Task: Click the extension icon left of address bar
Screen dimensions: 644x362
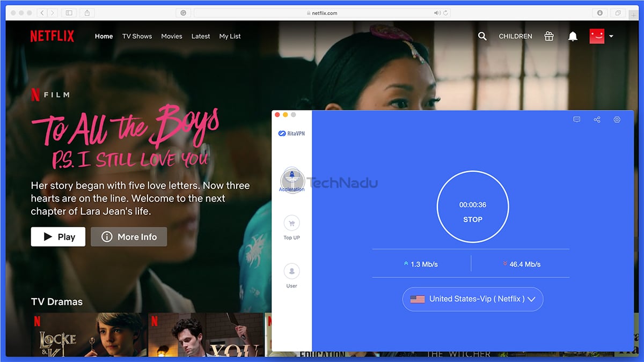Action: click(x=184, y=13)
